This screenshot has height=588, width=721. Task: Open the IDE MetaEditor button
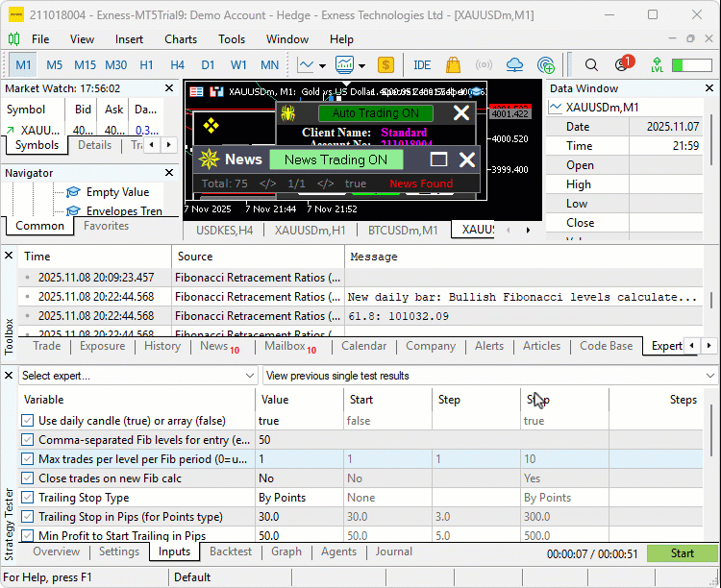(x=422, y=65)
